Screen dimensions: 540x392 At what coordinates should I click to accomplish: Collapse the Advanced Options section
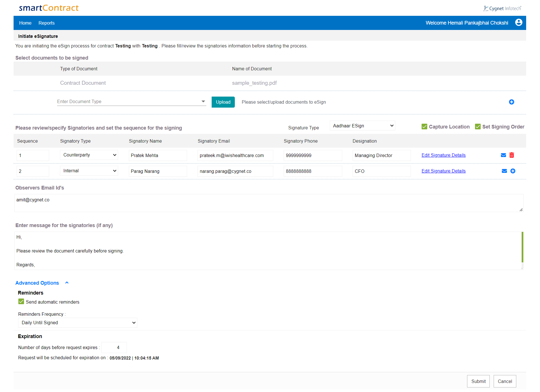coord(67,283)
